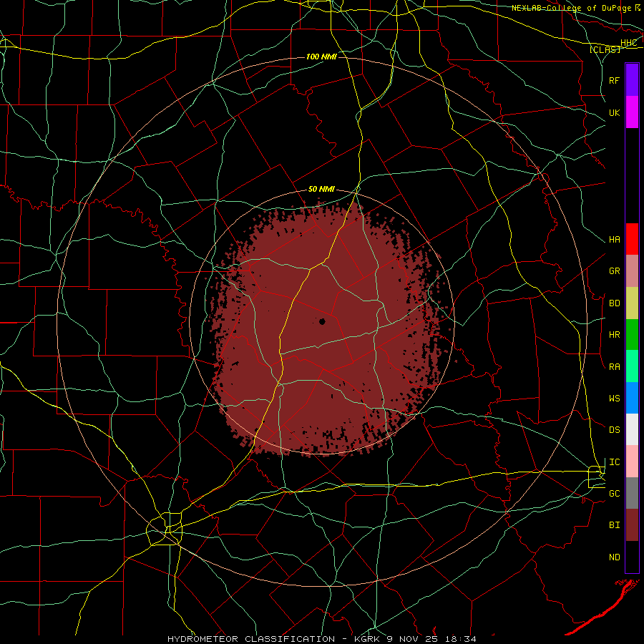Click the '18:34' timestamp text
The width and height of the screenshot is (644, 644).
[461, 639]
